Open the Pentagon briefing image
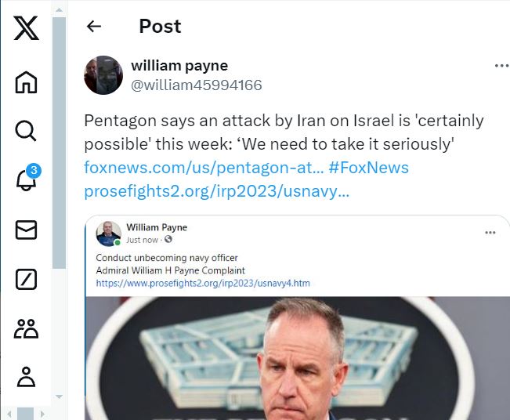The image size is (510, 420). (x=298, y=358)
